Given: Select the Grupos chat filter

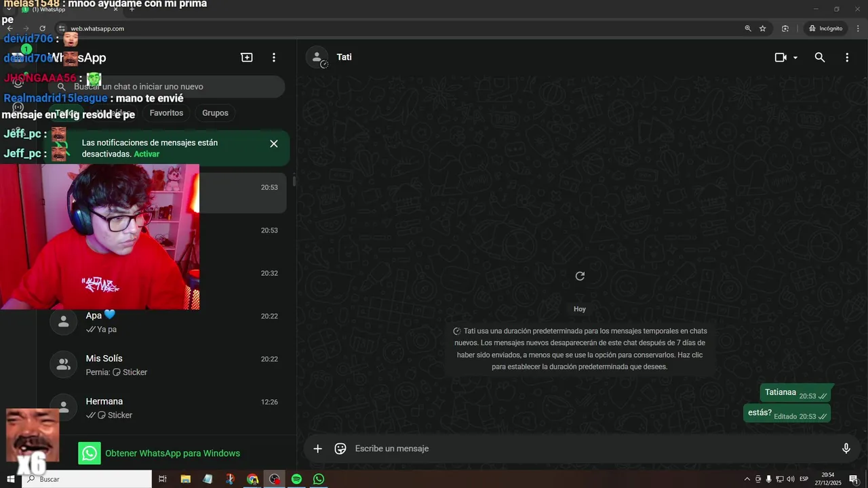Looking at the screenshot, I should click(x=215, y=113).
